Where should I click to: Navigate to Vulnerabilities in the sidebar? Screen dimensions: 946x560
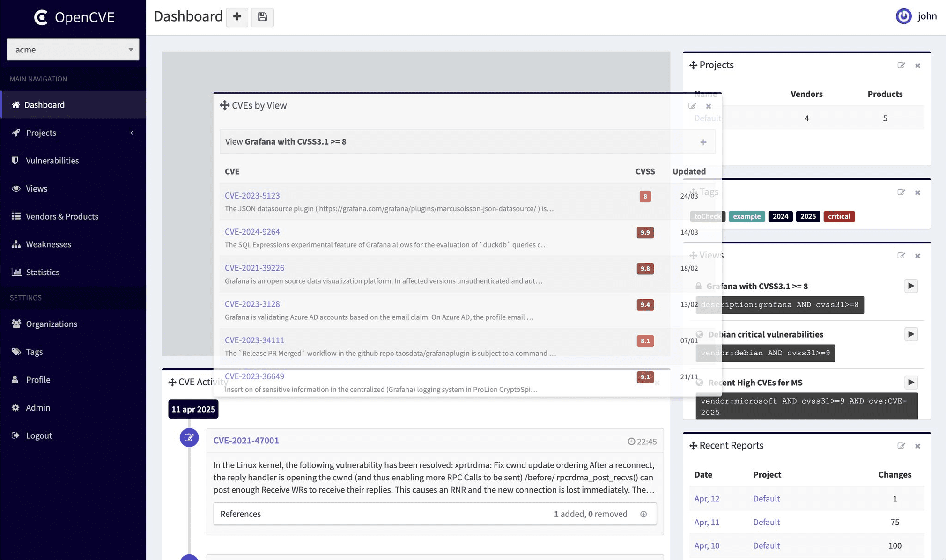[x=52, y=160]
